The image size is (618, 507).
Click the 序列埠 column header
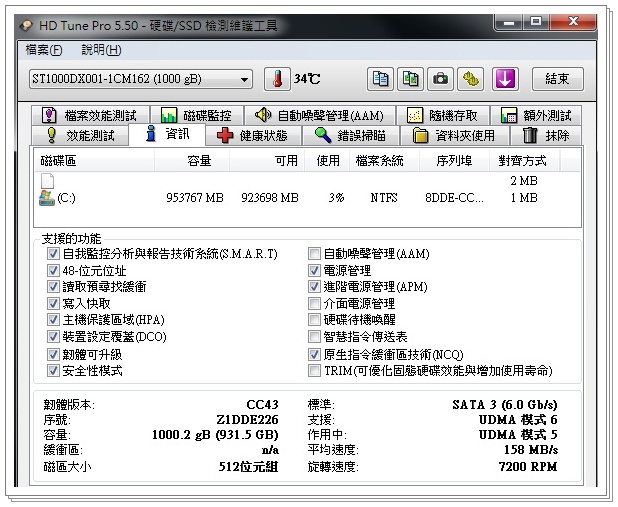coord(454,160)
